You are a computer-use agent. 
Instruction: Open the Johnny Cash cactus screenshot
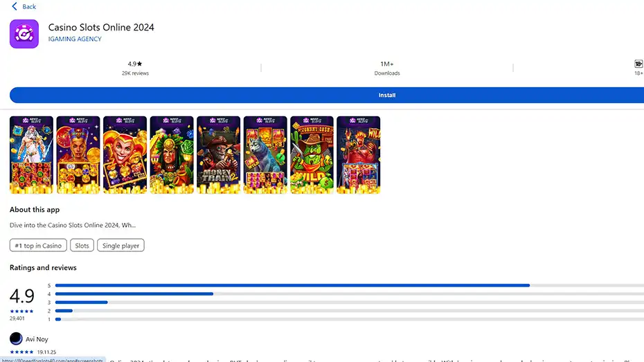tap(312, 154)
